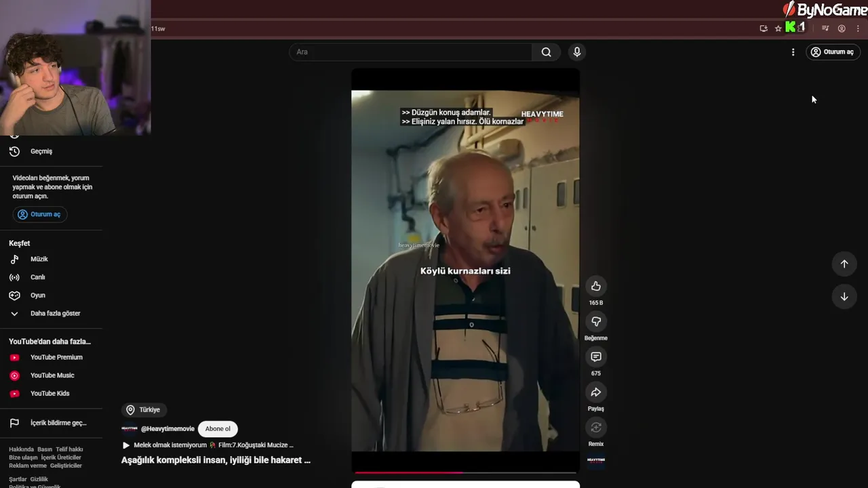Open the browser profile icon
868x488 pixels.
point(842,28)
